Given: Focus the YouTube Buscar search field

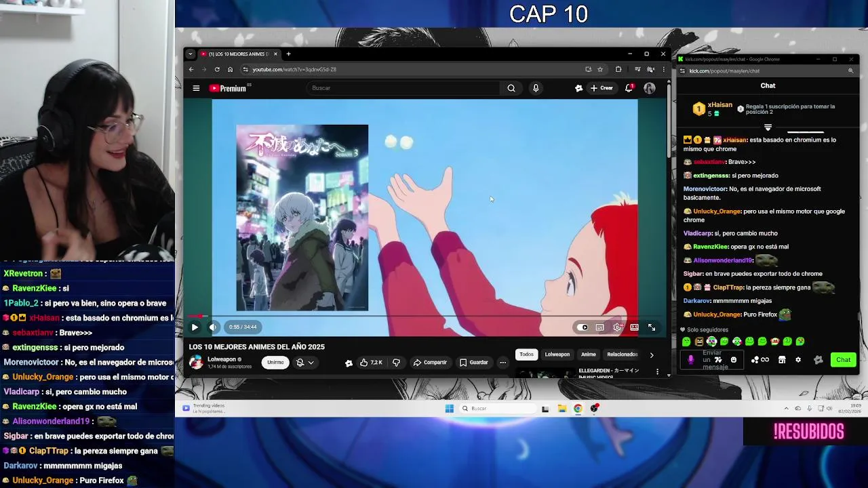Looking at the screenshot, I should pyautogui.click(x=403, y=88).
